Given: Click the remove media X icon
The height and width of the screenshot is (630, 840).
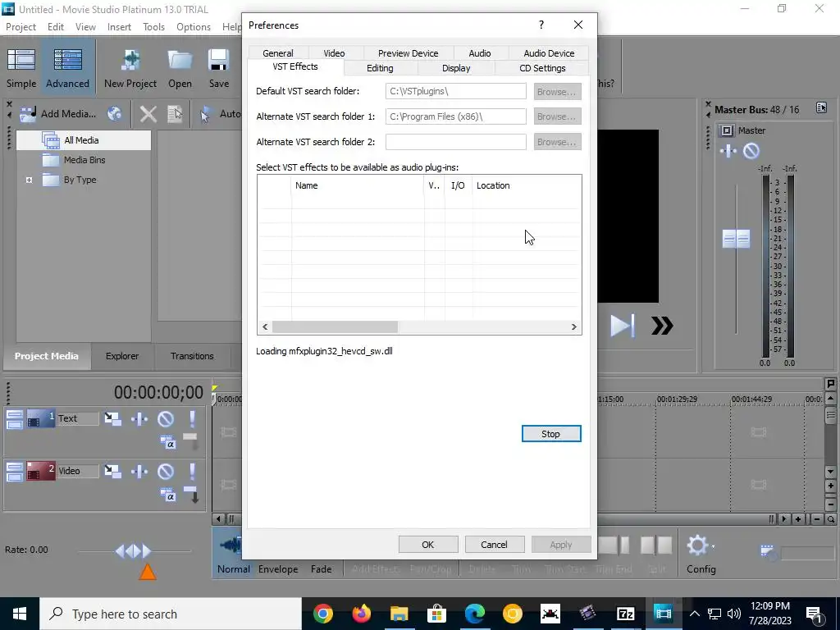Looking at the screenshot, I should [148, 113].
